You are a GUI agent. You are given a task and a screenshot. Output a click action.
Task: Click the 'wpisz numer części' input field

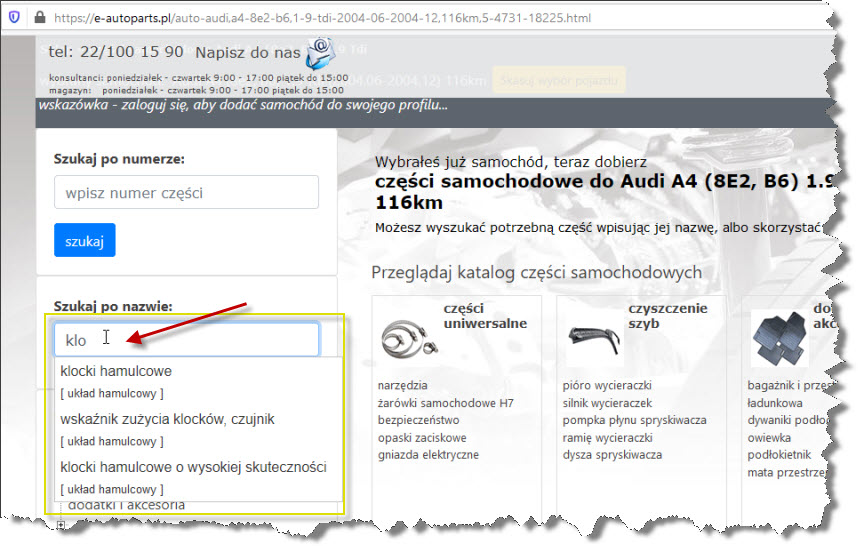[186, 192]
